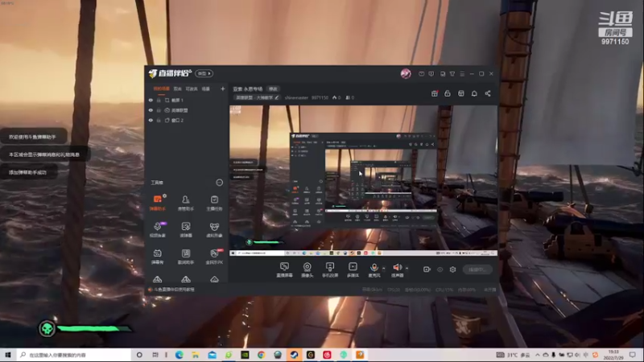Open the voice-link microphone tool with purple badge

pos(157,229)
